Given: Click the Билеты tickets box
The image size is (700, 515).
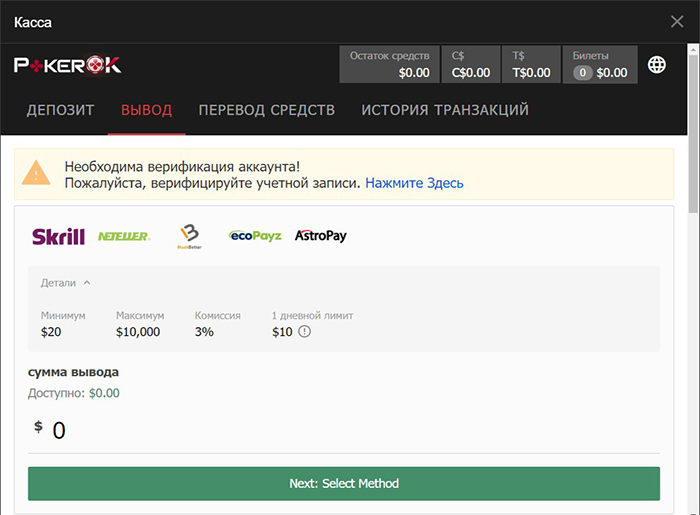Looking at the screenshot, I should click(600, 64).
